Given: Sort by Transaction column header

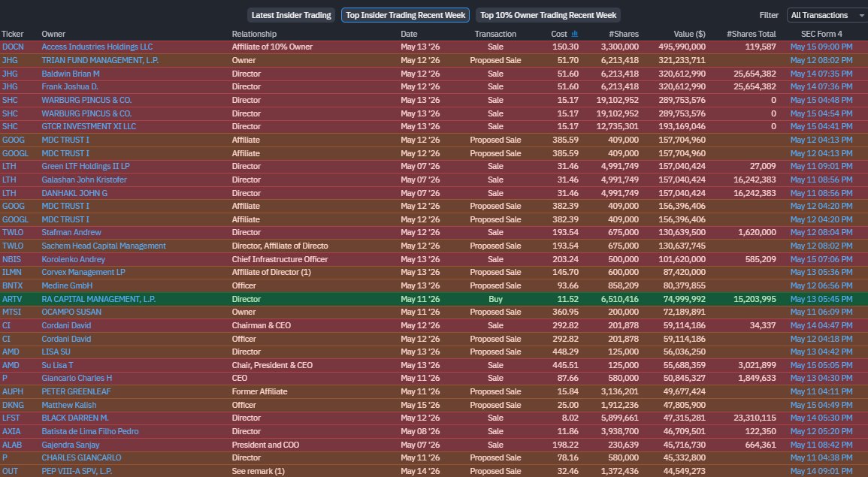Looking at the screenshot, I should [x=495, y=34].
